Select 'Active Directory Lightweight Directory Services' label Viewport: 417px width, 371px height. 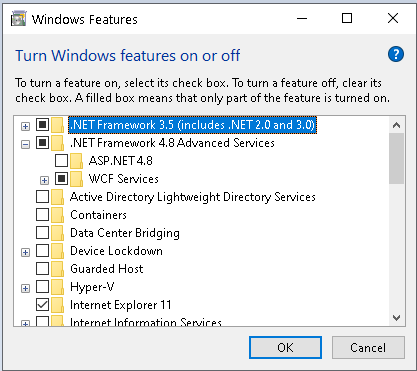193,197
